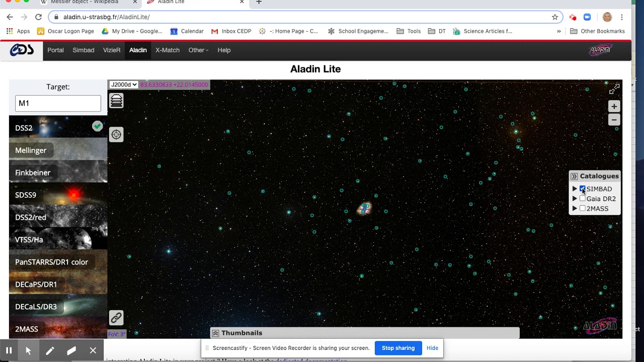This screenshot has height=362, width=644.
Task: Select the Finkbeiner survey
Action: [x=58, y=172]
